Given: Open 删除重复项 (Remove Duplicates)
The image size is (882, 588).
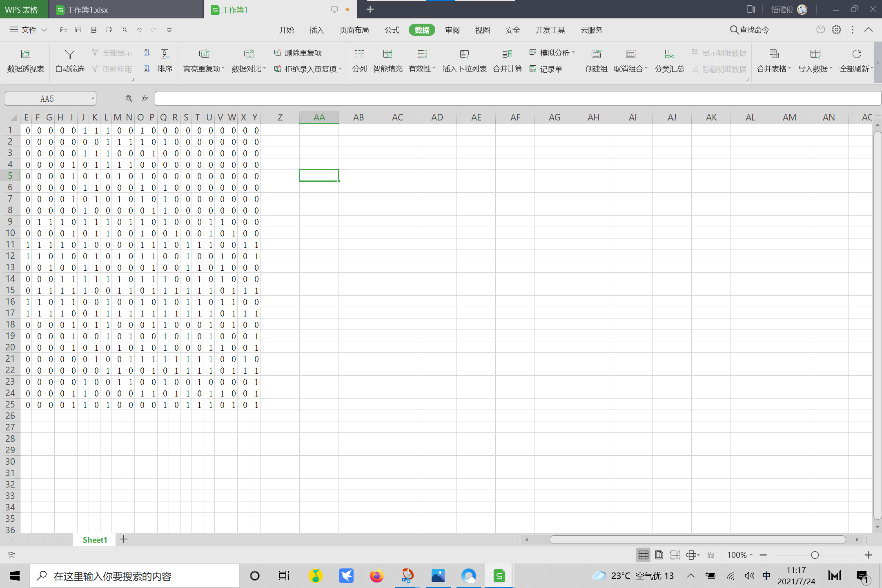Looking at the screenshot, I should pos(298,53).
